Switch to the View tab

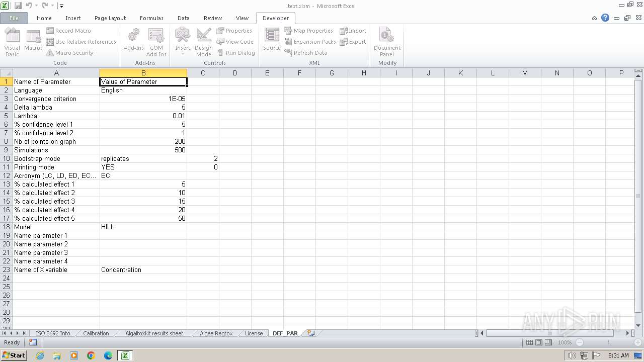point(242,18)
